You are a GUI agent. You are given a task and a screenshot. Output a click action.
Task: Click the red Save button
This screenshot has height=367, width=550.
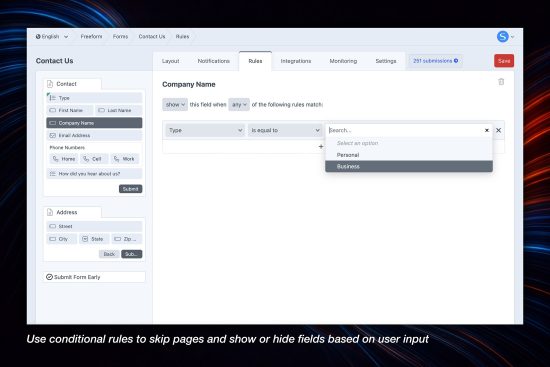[x=504, y=61]
